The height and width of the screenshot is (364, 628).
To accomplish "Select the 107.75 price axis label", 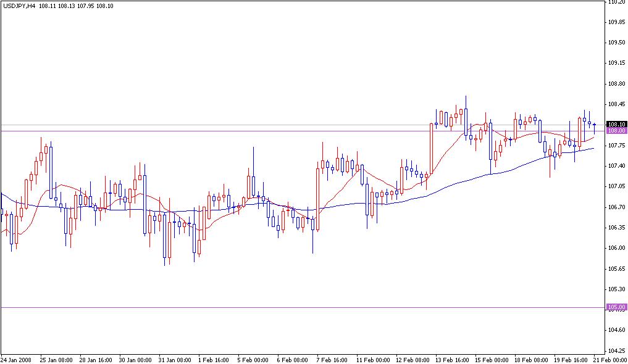I will 617,145.
